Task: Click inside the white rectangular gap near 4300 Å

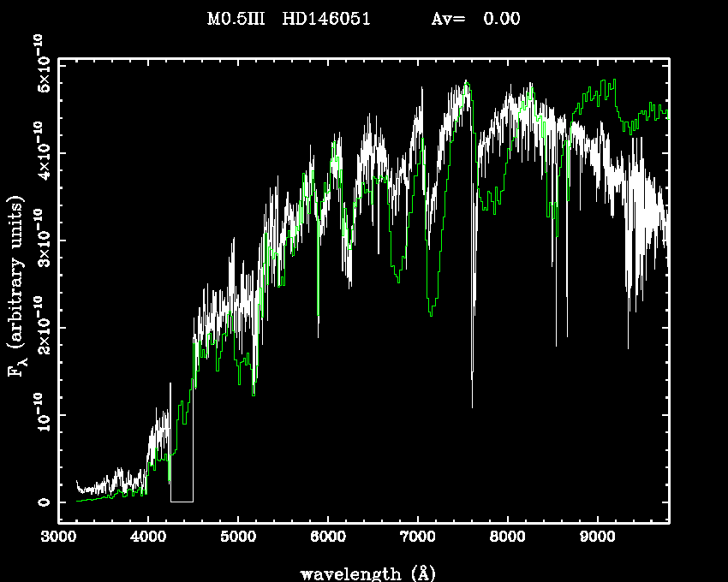Action: click(182, 479)
